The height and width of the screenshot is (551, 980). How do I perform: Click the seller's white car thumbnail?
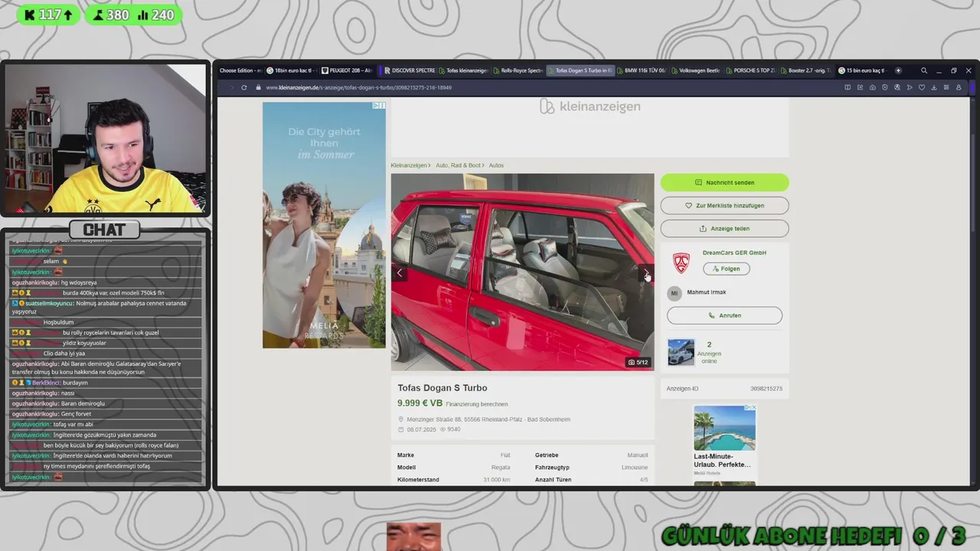click(681, 352)
